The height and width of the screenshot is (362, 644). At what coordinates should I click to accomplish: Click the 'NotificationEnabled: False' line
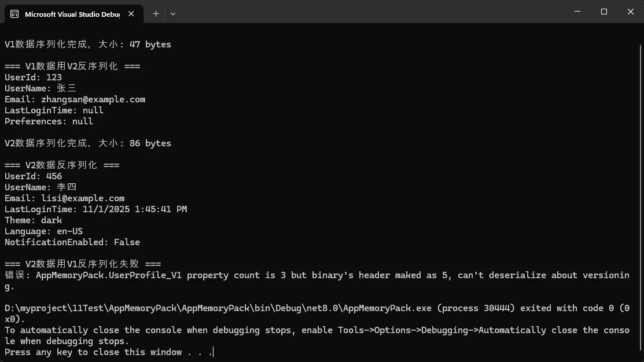click(72, 242)
